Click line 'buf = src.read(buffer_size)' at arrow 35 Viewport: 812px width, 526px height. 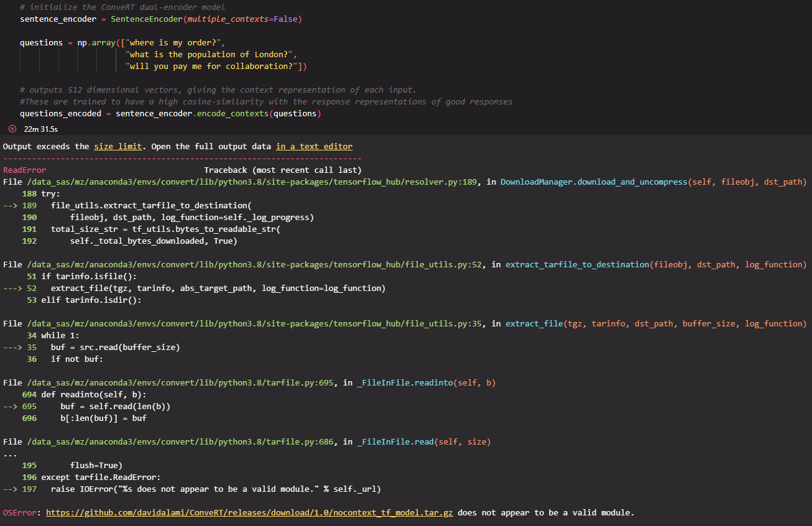[x=115, y=348]
